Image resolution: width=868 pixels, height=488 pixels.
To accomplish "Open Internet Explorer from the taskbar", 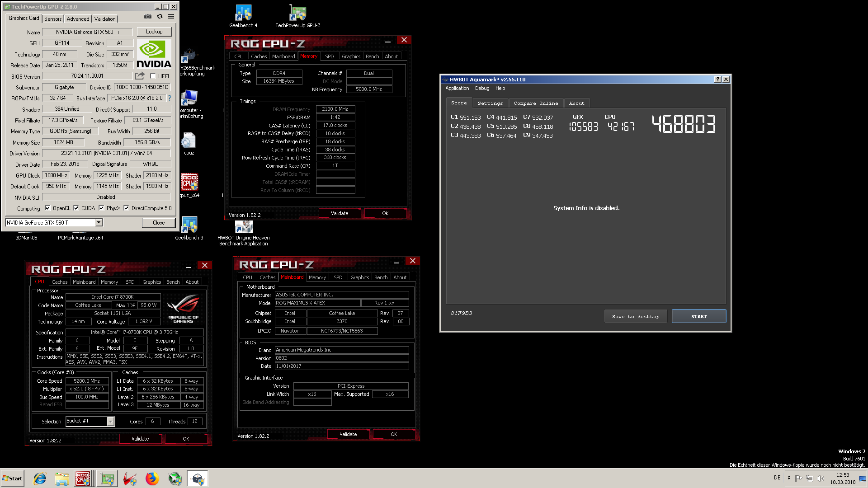I will tap(40, 479).
